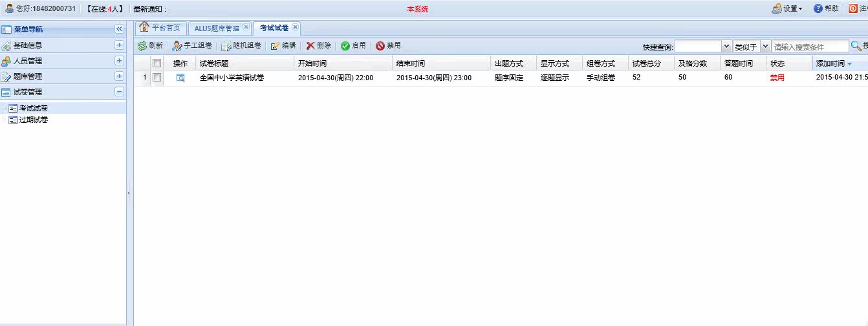The image size is (868, 326).
Task: Click the sidebar splitter collapse handle
Action: (x=128, y=193)
